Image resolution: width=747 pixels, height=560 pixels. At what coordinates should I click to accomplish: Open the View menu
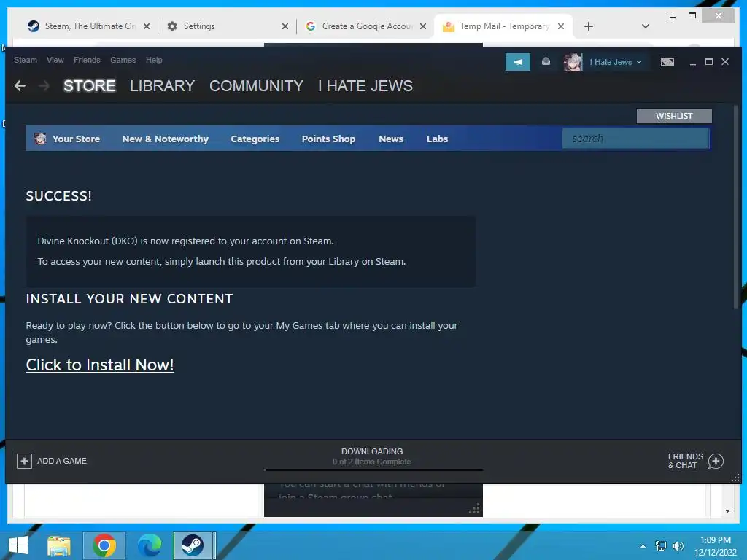point(55,60)
